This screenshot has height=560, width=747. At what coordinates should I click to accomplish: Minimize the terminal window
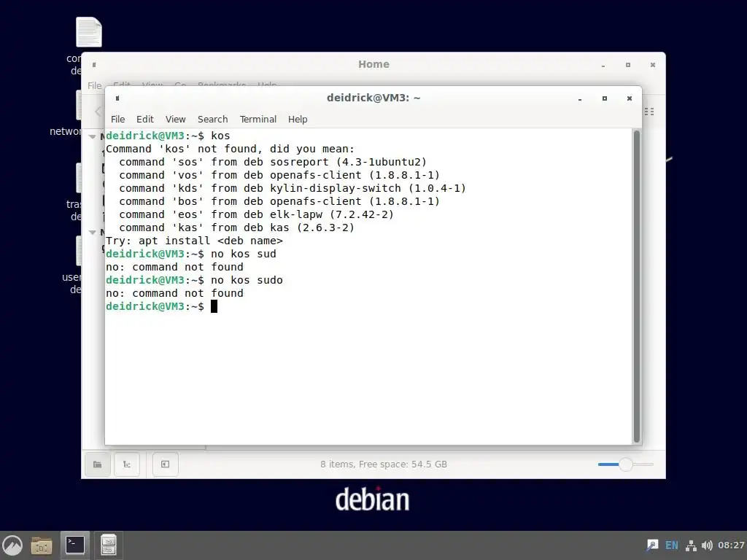coord(580,98)
